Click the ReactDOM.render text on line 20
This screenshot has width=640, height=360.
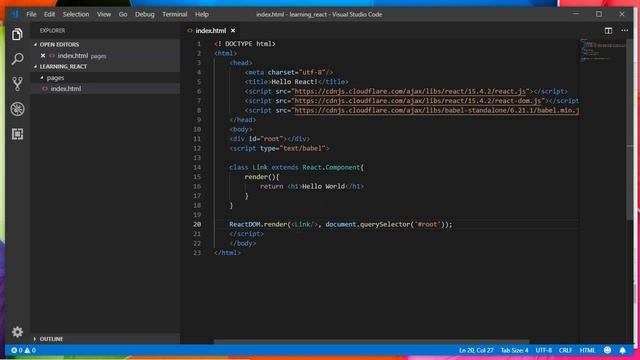258,224
